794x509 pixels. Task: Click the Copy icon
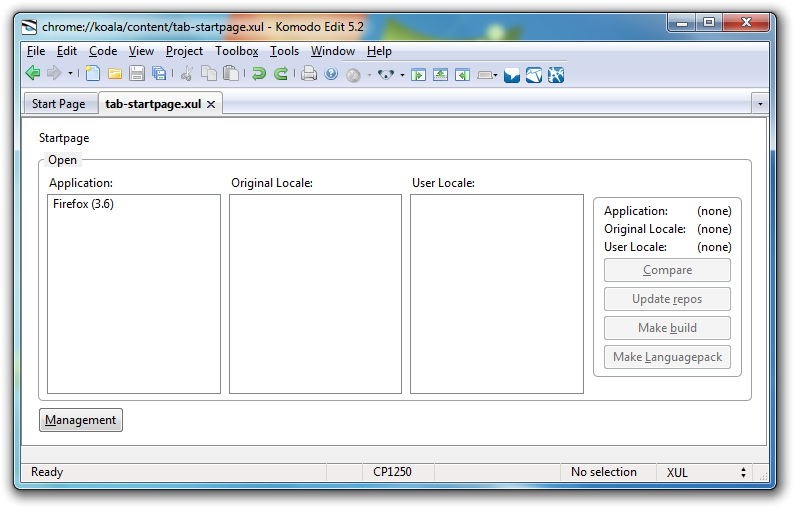tap(209, 74)
